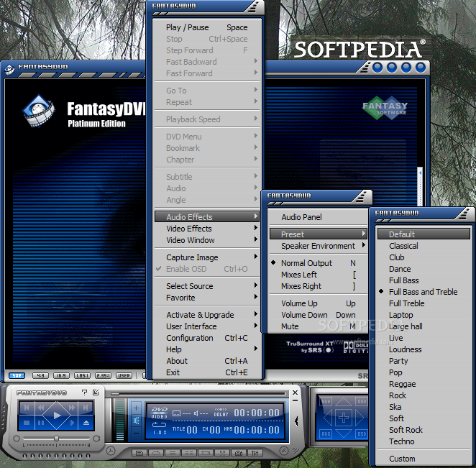Screen dimensions: 476x468
Task: Click the previous chapter skip-back button
Action: coord(27,408)
